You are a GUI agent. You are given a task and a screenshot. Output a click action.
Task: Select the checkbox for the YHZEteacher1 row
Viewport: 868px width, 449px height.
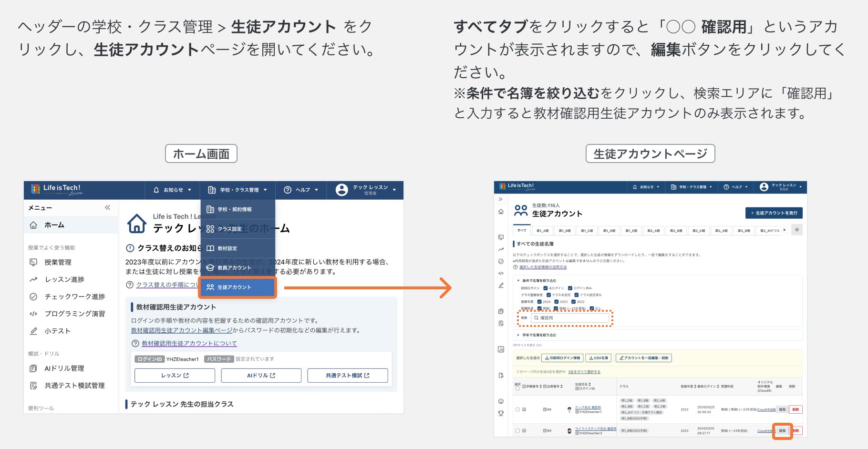coord(517,409)
